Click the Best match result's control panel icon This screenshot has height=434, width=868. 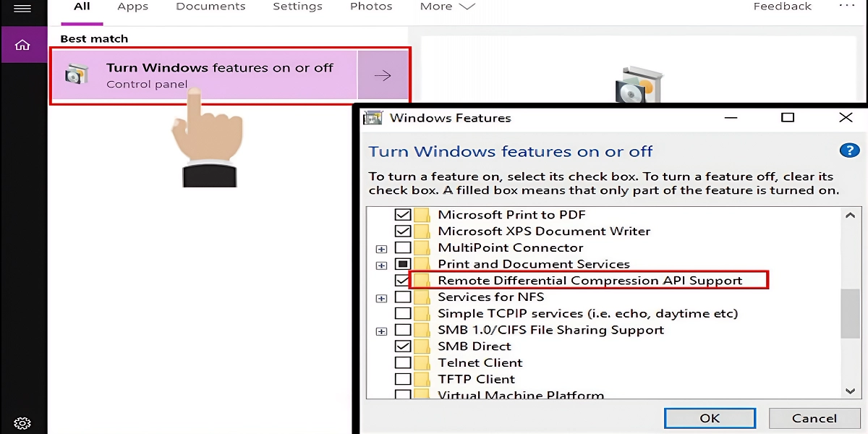[x=77, y=75]
